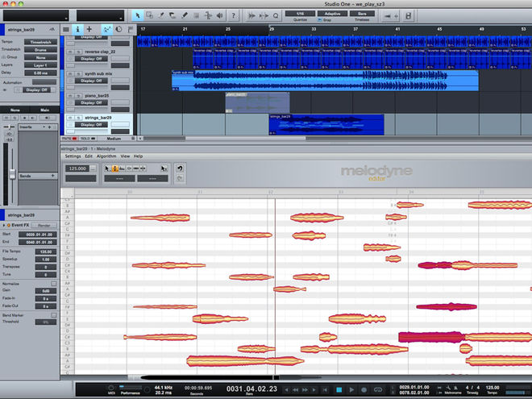Open Melodyne's Algorithm menu
Screen dimensions: 532x399
click(x=106, y=156)
